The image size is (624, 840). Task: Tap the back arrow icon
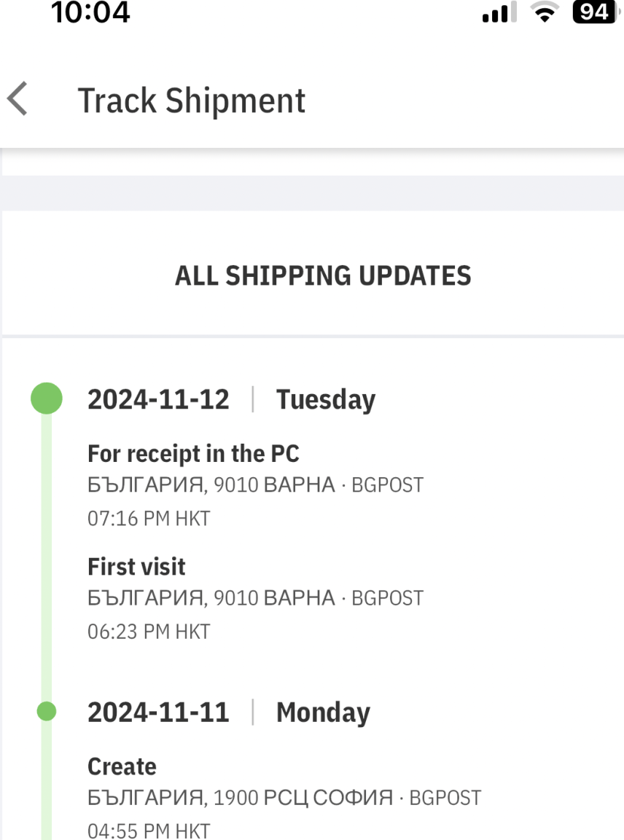(17, 99)
